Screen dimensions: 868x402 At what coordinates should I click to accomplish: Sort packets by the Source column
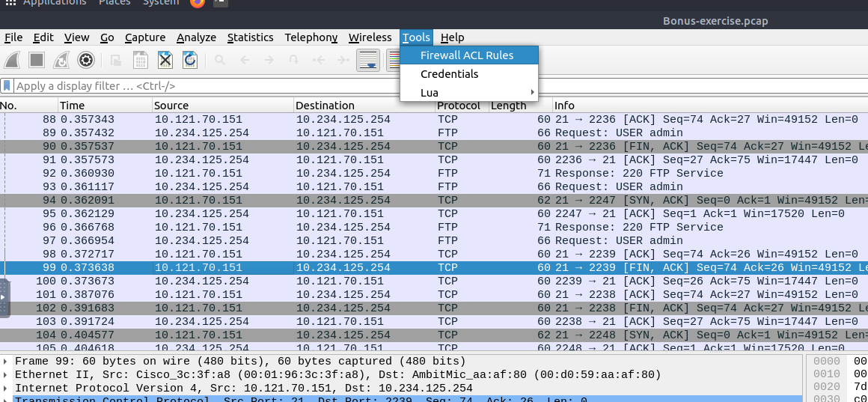click(x=223, y=106)
